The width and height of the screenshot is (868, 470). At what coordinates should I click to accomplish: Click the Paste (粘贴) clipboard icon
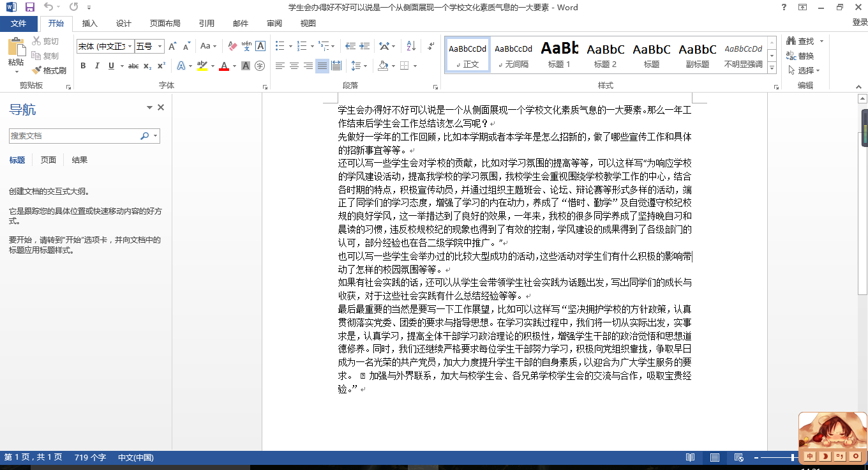point(16,48)
